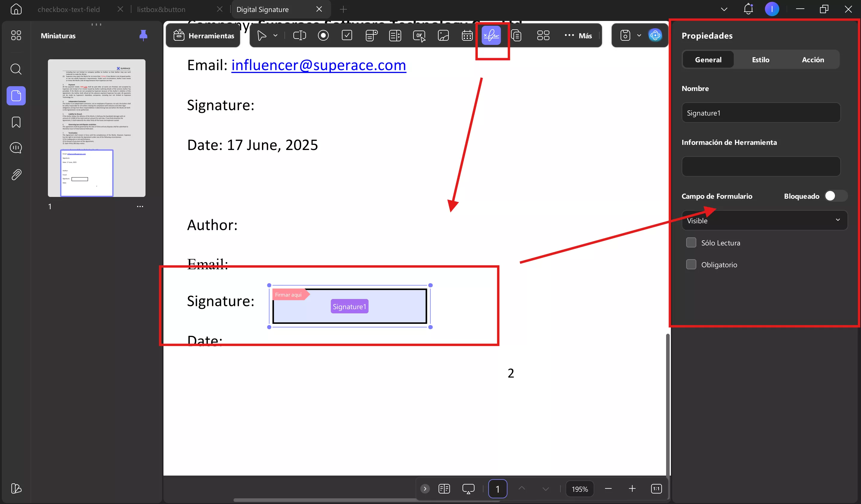Go to the Home icon
This screenshot has width=861, height=504.
(x=16, y=9)
